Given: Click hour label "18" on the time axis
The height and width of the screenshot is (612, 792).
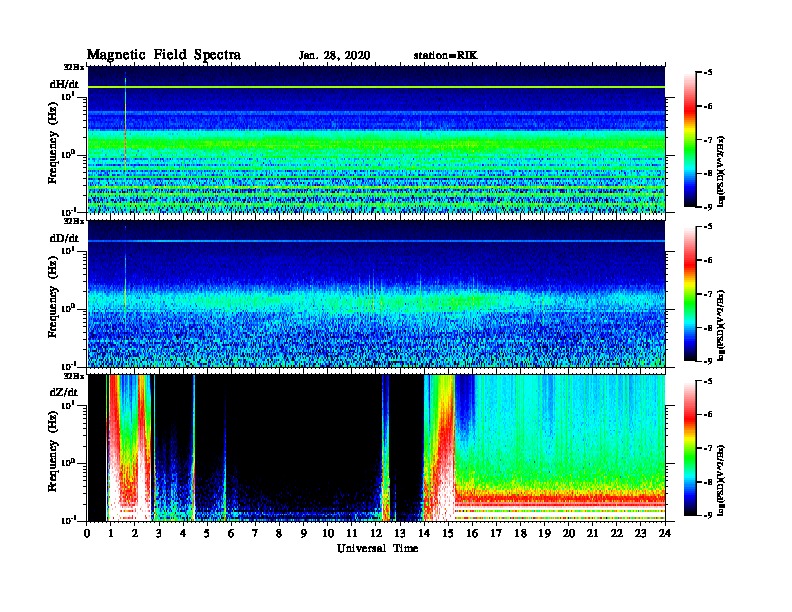Looking at the screenshot, I should 520,533.
